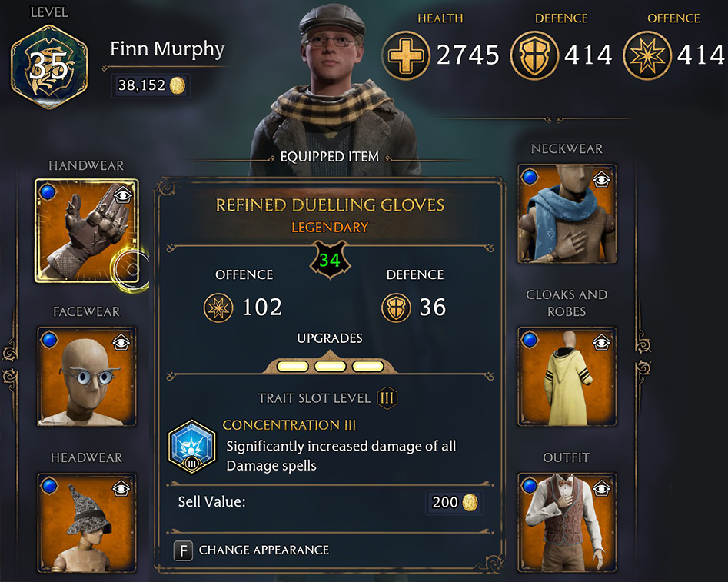The width and height of the screenshot is (728, 582).
Task: Click the gold coin beside 38,152
Action: 178,85
